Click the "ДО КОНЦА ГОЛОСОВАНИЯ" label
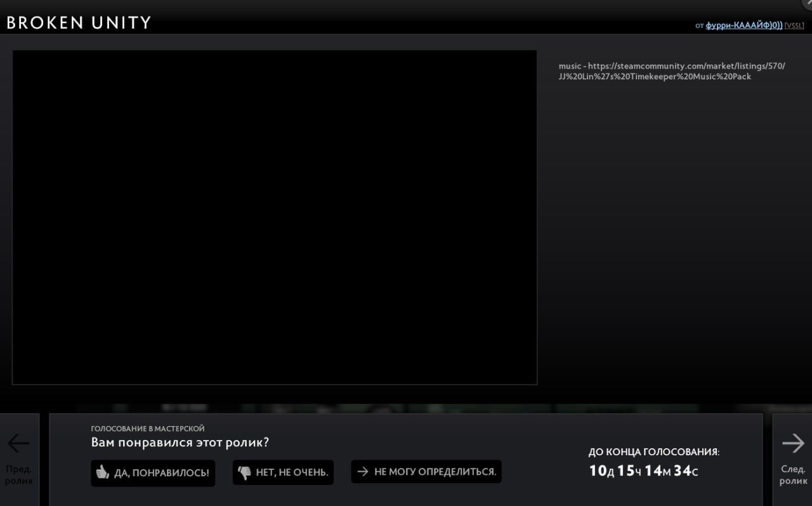812x506 pixels. point(653,452)
